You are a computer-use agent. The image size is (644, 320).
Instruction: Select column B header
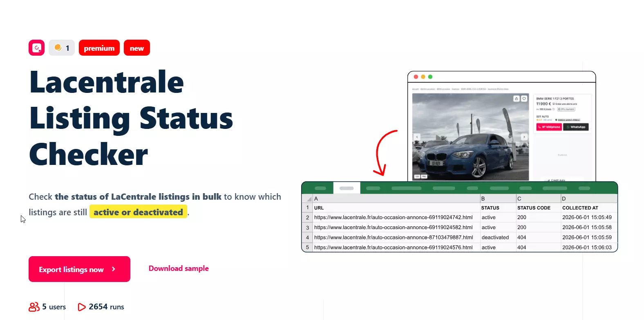[498, 198]
